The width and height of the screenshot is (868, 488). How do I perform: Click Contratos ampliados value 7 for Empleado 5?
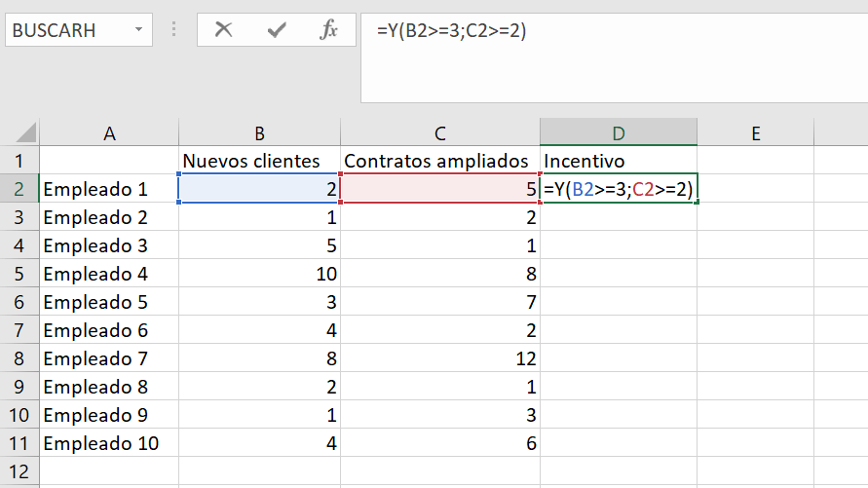(x=440, y=302)
